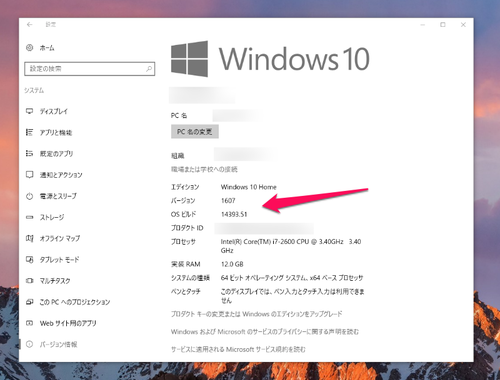Open ストレージ settings page
500x380 pixels.
pyautogui.click(x=52, y=217)
